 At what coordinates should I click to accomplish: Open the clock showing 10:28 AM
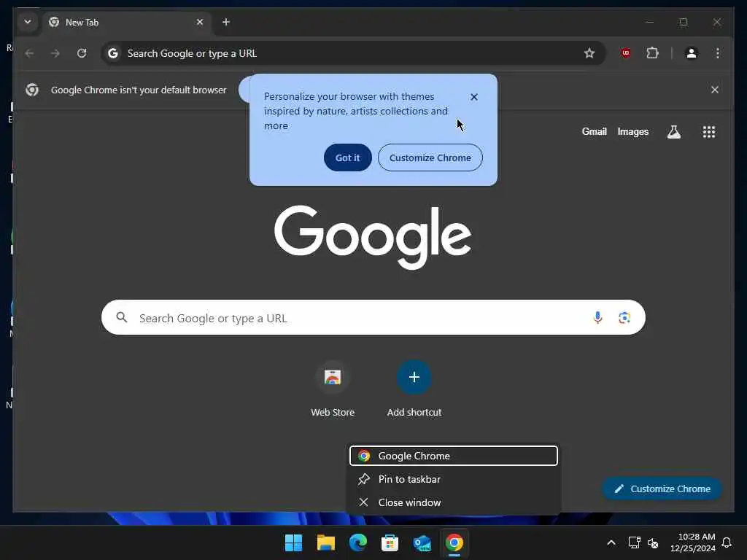click(693, 542)
